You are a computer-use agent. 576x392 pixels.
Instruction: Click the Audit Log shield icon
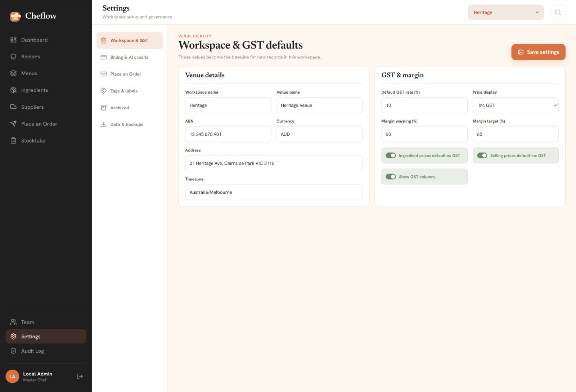(13, 351)
